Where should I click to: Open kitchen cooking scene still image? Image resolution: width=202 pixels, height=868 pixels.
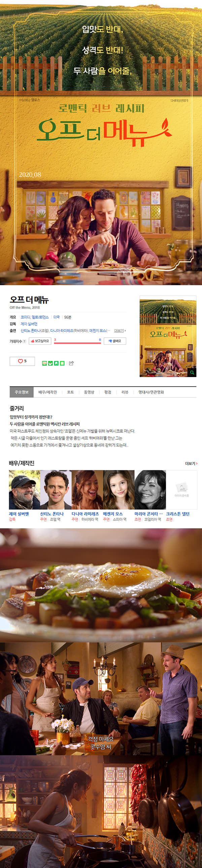coord(101,812)
